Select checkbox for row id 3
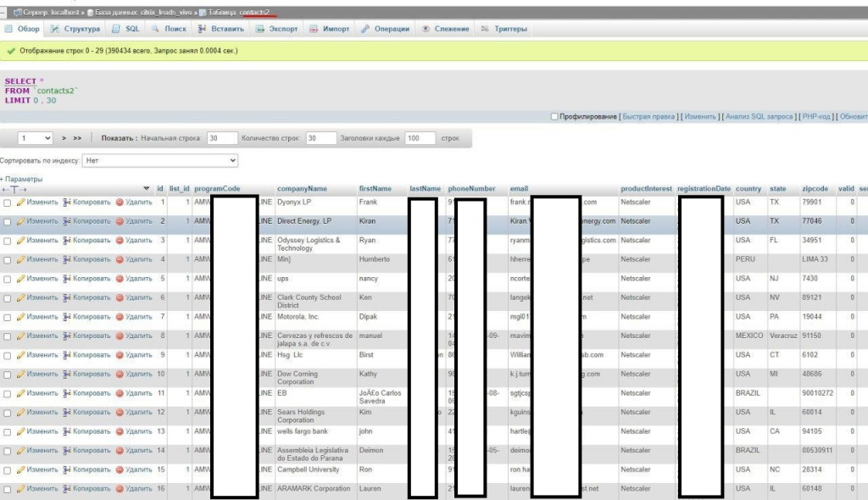The width and height of the screenshot is (868, 500). pos(7,242)
